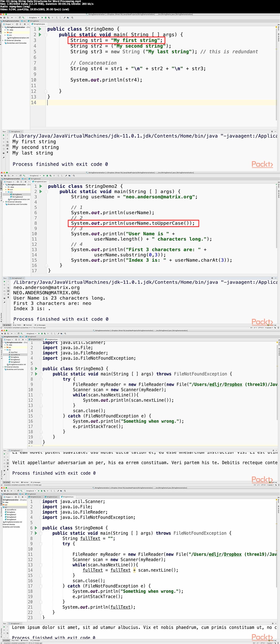Open settings wrench in StringDemo window toolbar
The height and width of the screenshot is (644, 280).
click(65, 18)
